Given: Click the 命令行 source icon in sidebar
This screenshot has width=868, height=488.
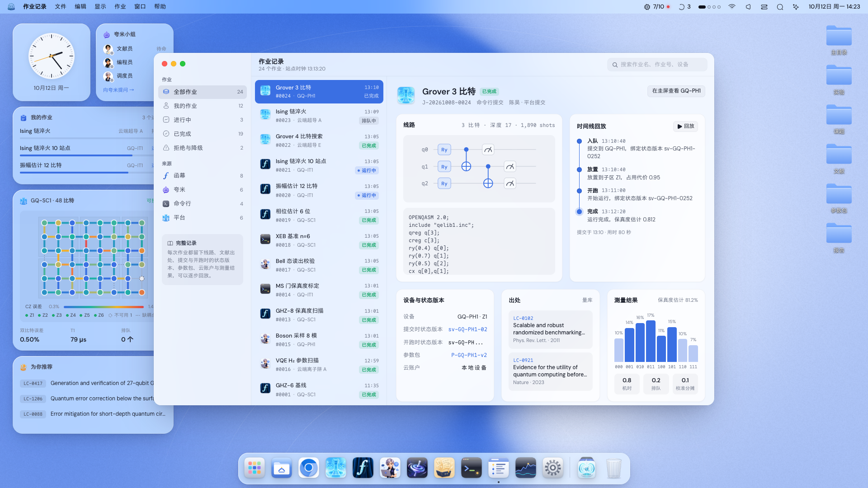Looking at the screenshot, I should pyautogui.click(x=166, y=204).
